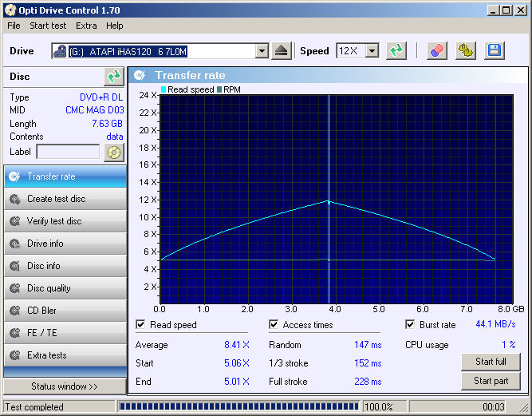
Task: Click the magenta end-of-disc line on graph
Action: point(495,200)
